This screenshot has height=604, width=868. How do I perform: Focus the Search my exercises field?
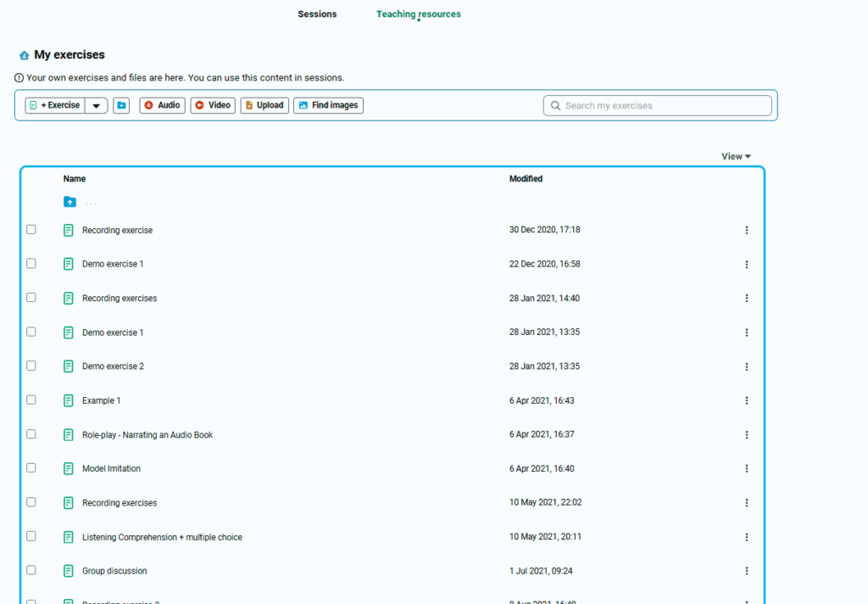(661, 105)
